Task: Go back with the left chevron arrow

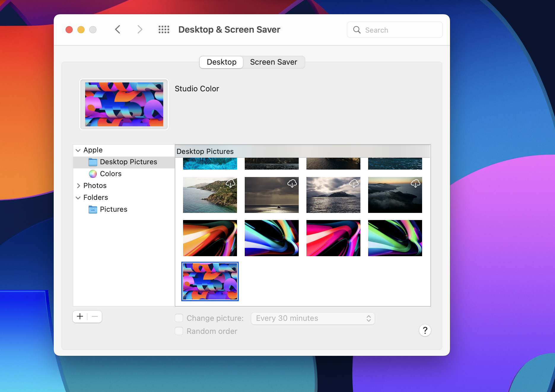Action: click(118, 29)
